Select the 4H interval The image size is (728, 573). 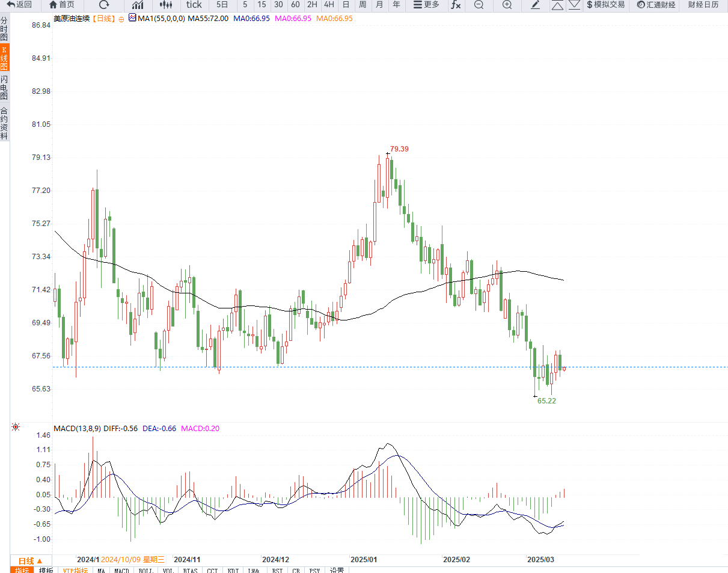click(x=329, y=5)
